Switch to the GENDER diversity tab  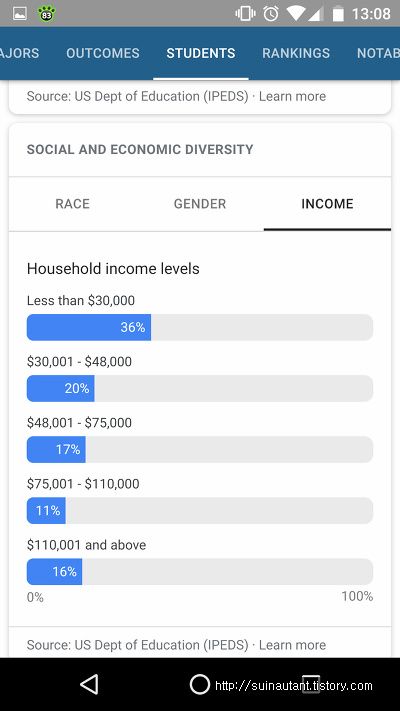(200, 204)
